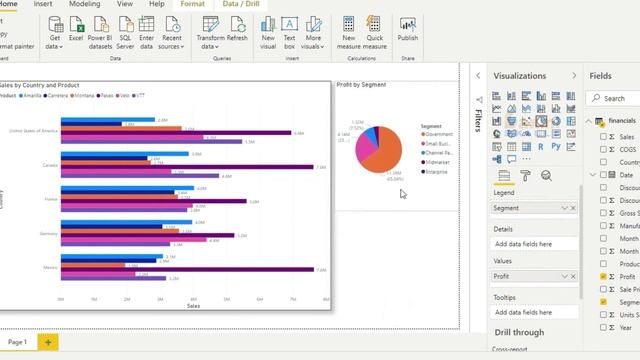
Task: Select the Scatter chart visual
Action: [526, 121]
